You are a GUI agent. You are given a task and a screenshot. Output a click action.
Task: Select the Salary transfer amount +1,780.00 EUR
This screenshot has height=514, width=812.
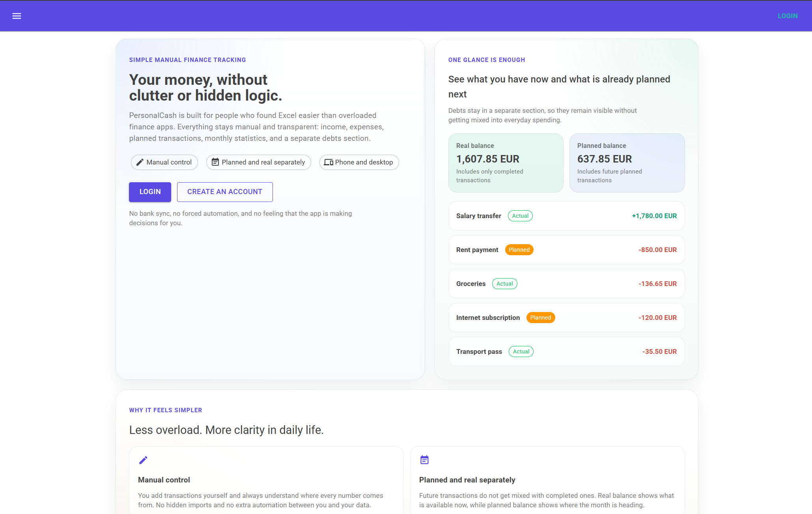654,216
